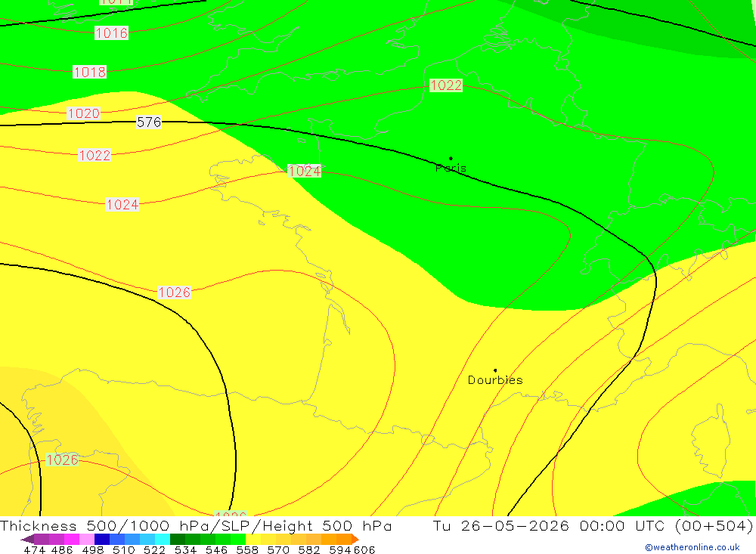756x554 pixels.
Task: Click the 1016 isobar label
Action: click(x=111, y=32)
